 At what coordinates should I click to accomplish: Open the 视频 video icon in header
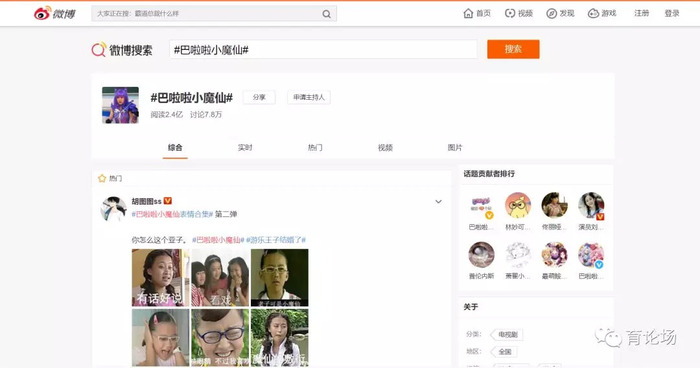510,13
